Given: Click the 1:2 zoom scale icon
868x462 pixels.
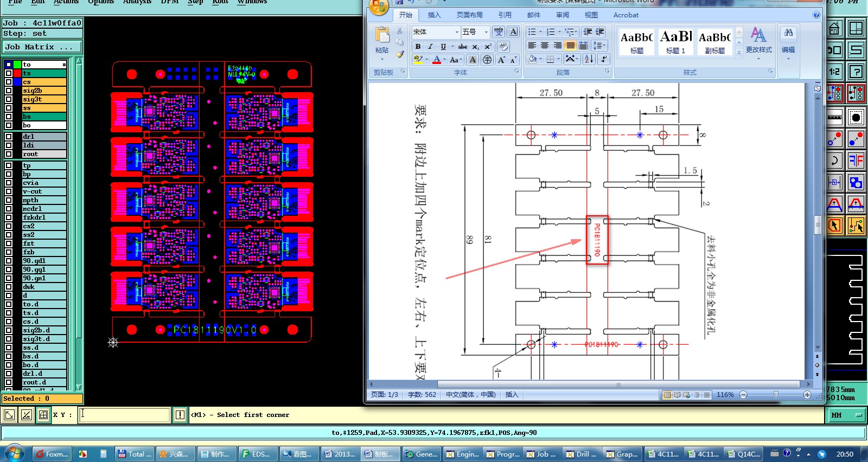Looking at the screenshot, I should 834,72.
